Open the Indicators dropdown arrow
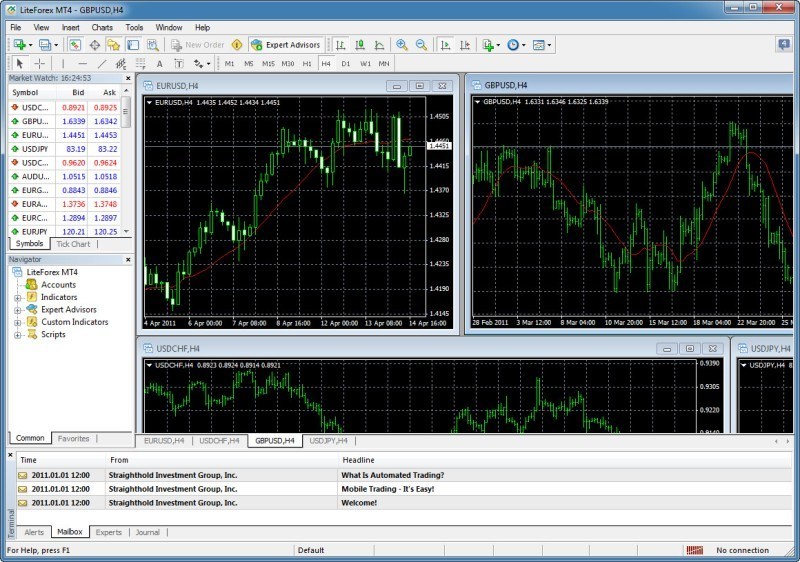Viewport: 800px width, 562px height. point(498,45)
